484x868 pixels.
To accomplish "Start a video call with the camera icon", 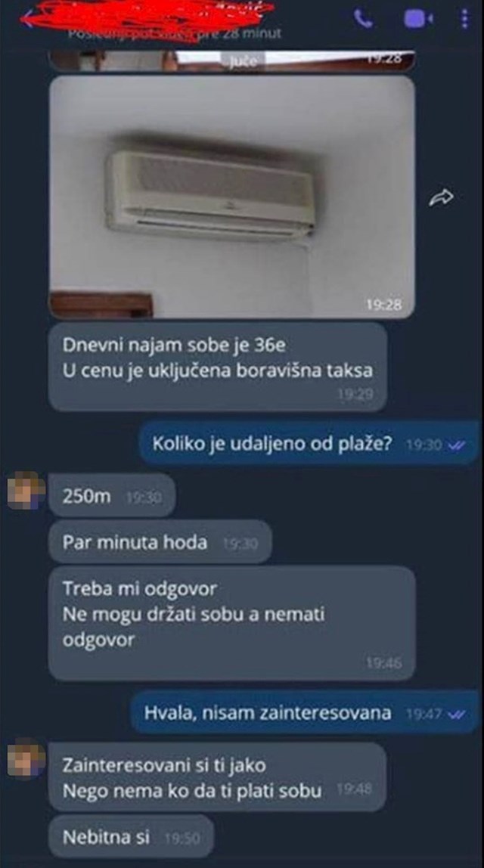I will click(x=418, y=19).
